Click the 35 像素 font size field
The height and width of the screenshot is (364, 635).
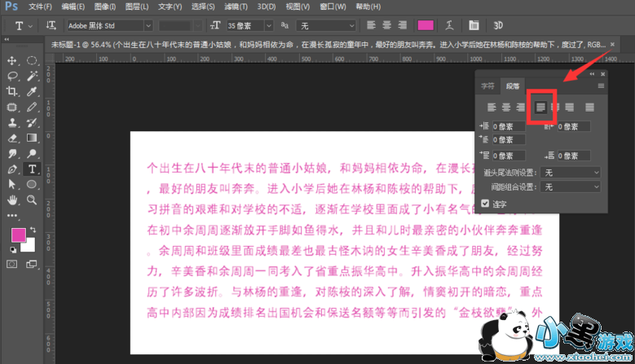pos(249,26)
